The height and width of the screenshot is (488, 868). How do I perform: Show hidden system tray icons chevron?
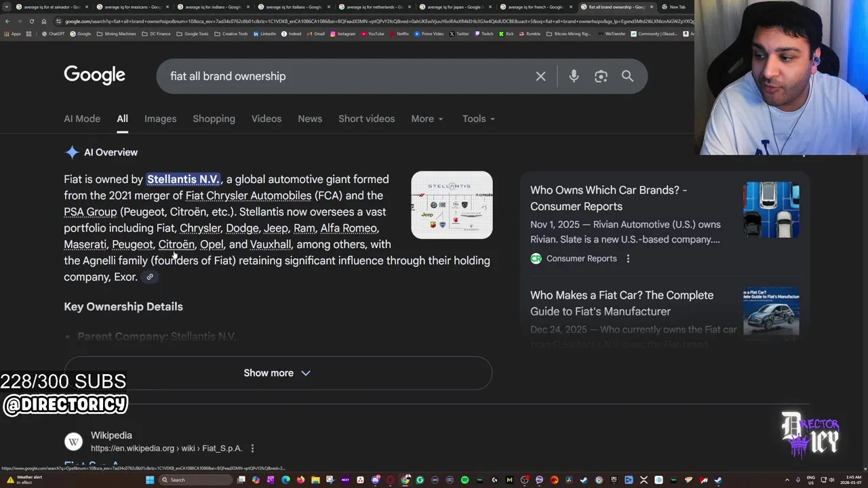click(x=787, y=480)
